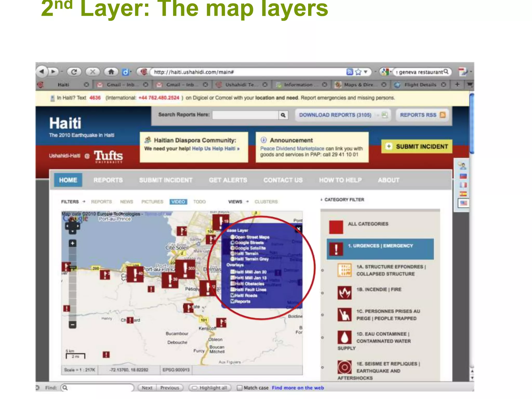Screen dimensions: 532x399
Task: Follow the Help Us Help Haiti link
Action: click(x=215, y=149)
